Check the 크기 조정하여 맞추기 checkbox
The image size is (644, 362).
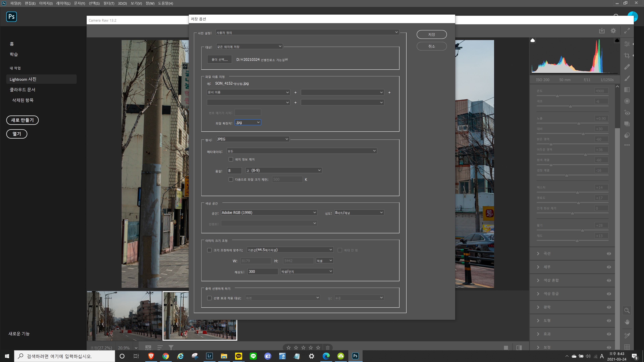point(209,250)
